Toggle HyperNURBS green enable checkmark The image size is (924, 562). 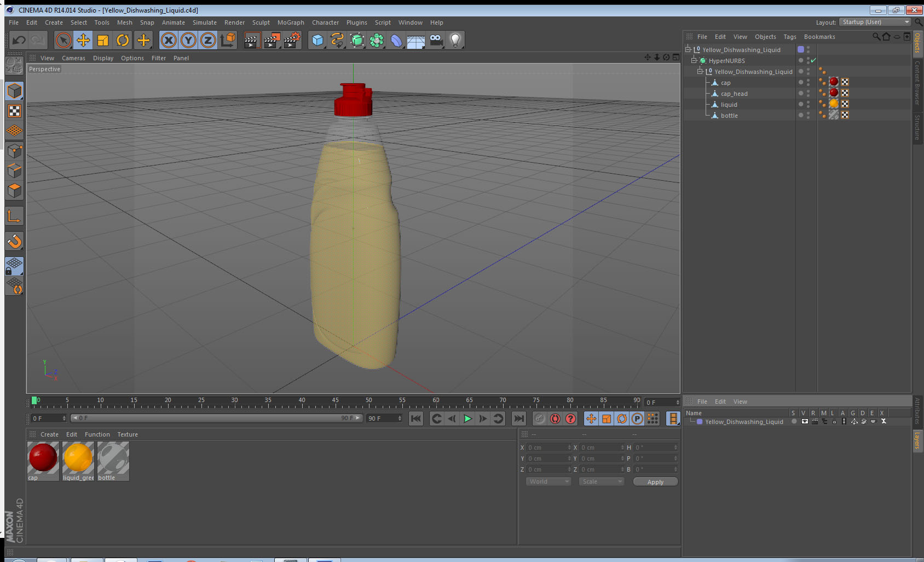[x=813, y=60]
